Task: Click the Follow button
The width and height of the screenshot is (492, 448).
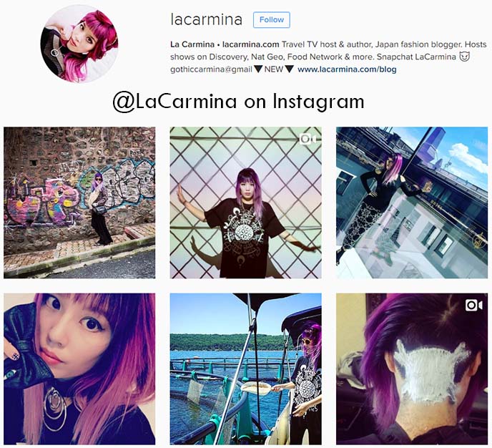Action: point(272,20)
